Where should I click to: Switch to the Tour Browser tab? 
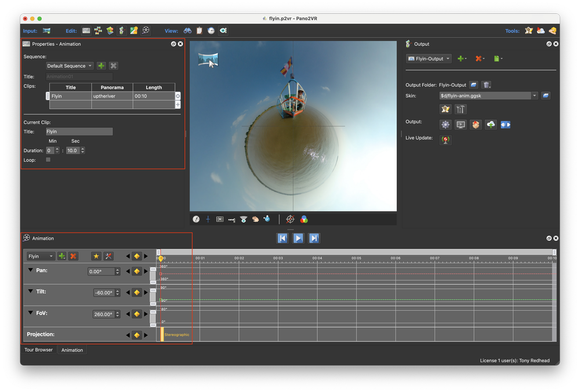38,350
